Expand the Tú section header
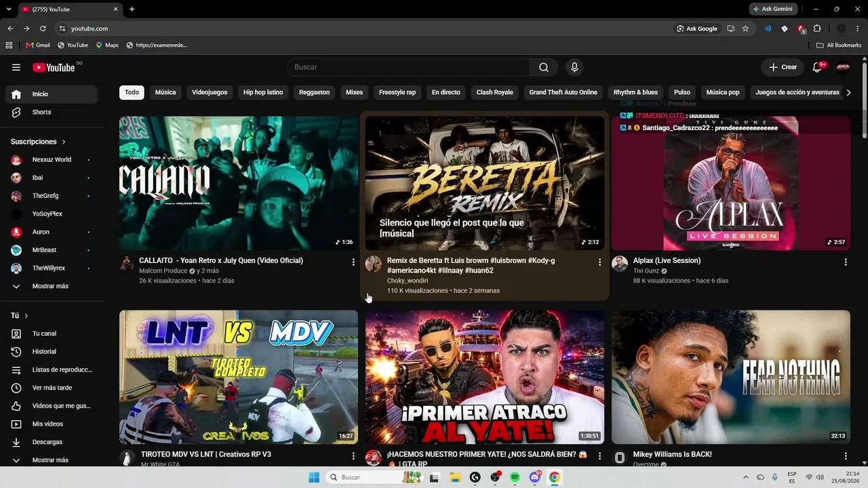The height and width of the screenshot is (488, 868). tap(20, 316)
